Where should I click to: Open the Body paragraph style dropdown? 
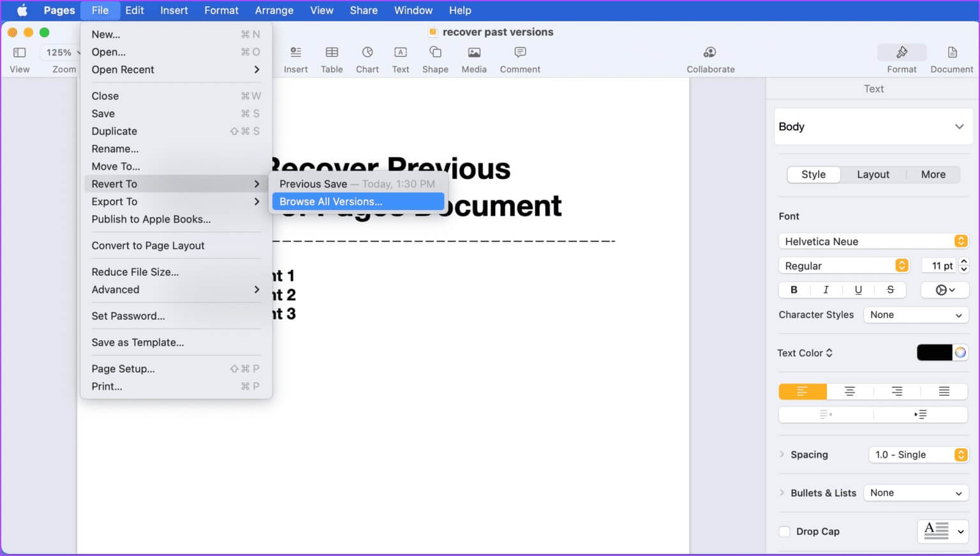pos(872,126)
